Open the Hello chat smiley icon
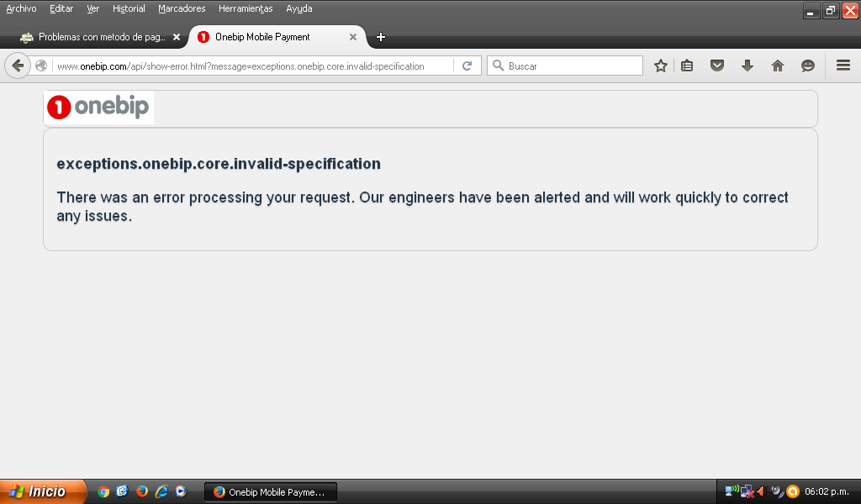This screenshot has width=861, height=504. pos(808,66)
